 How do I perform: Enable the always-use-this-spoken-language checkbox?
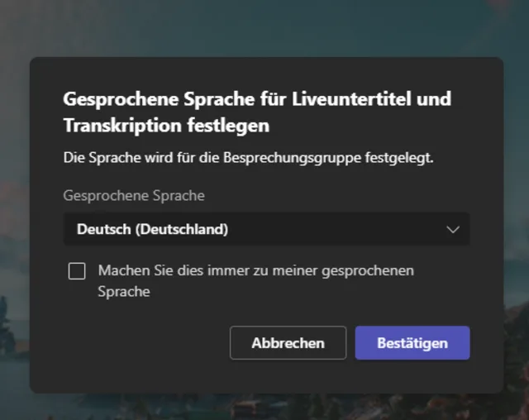point(77,271)
